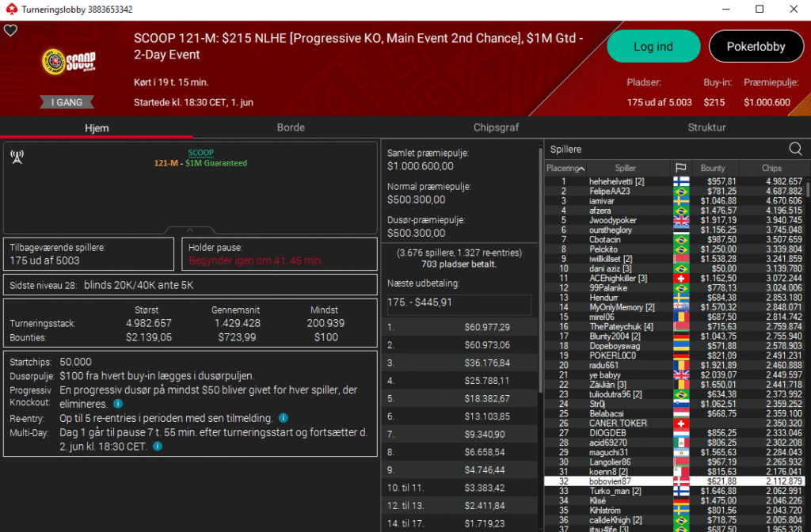This screenshot has width=811, height=532.
Task: Open the Pokerlobby button
Action: pyautogui.click(x=756, y=47)
